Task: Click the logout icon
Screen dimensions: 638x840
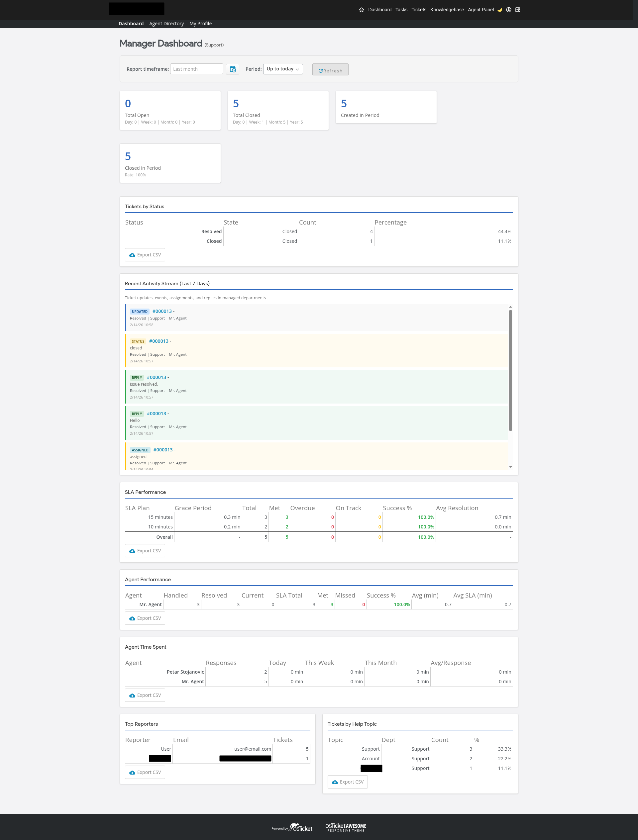Action: pos(517,10)
